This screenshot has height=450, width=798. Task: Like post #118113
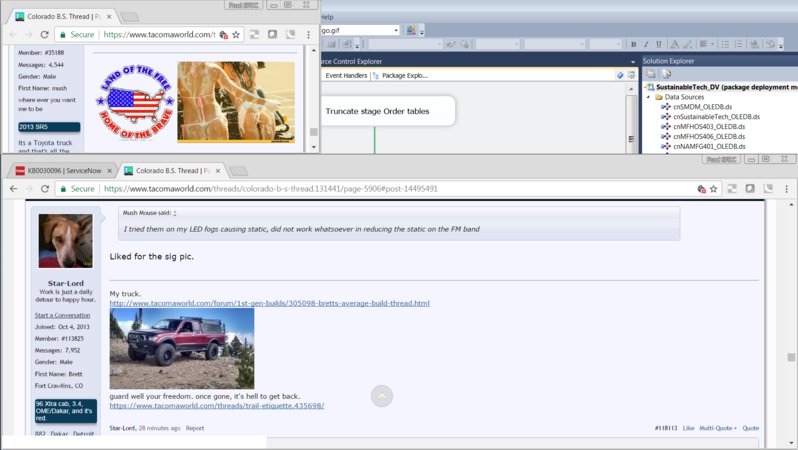[688, 428]
